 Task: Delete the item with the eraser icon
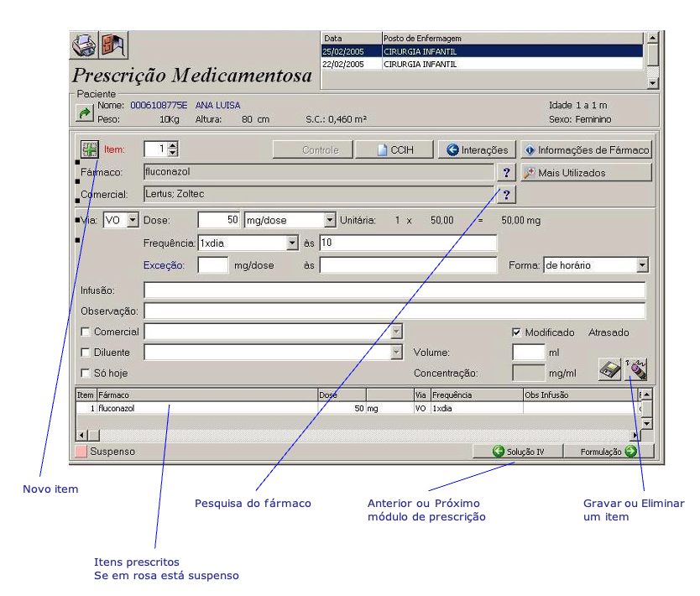point(636,369)
